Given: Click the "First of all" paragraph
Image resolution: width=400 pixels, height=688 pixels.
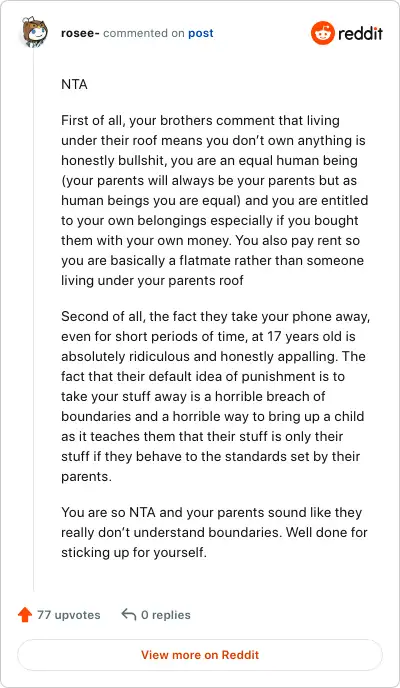Looking at the screenshot, I should [x=214, y=200].
